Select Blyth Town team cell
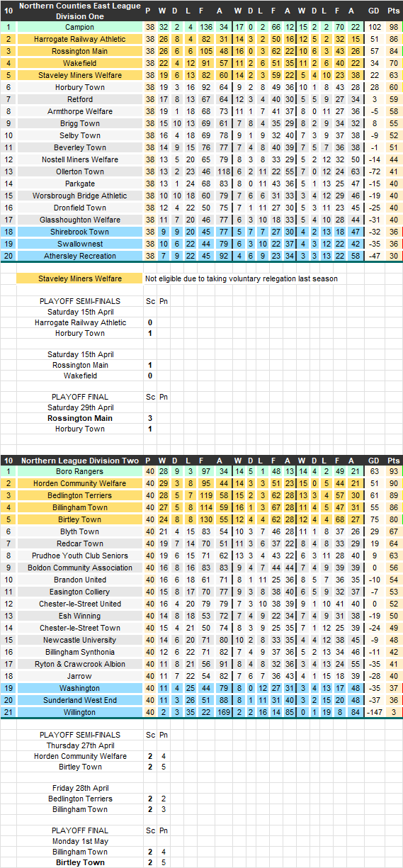 [79, 531]
